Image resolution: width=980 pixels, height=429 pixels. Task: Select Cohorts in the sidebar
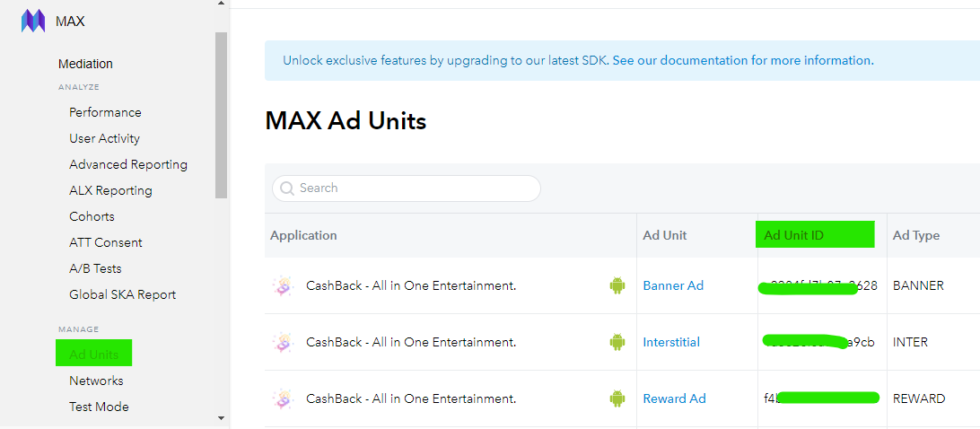(92, 216)
